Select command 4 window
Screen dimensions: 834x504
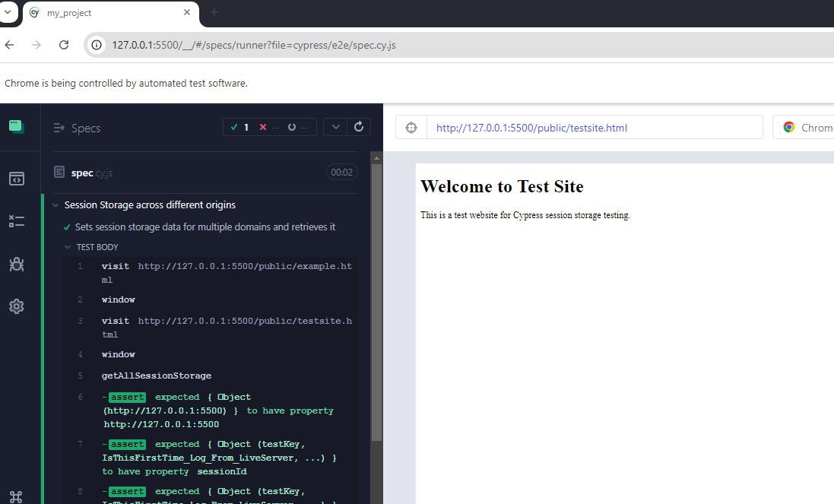coord(210,354)
